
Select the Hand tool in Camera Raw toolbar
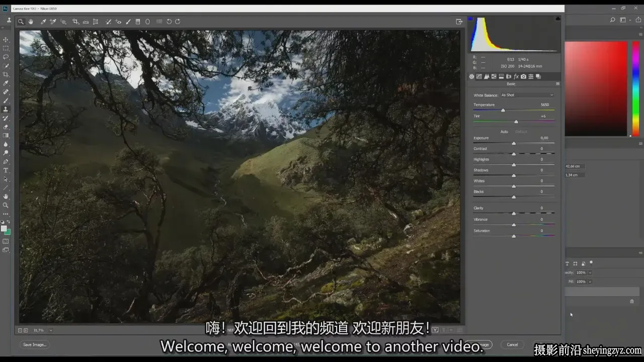tap(31, 22)
